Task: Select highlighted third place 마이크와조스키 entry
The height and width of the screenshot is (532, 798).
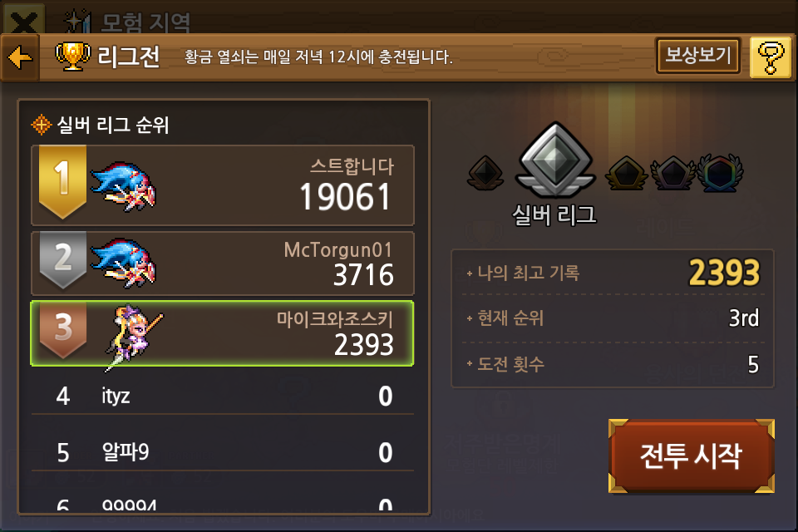Action: coord(222,333)
